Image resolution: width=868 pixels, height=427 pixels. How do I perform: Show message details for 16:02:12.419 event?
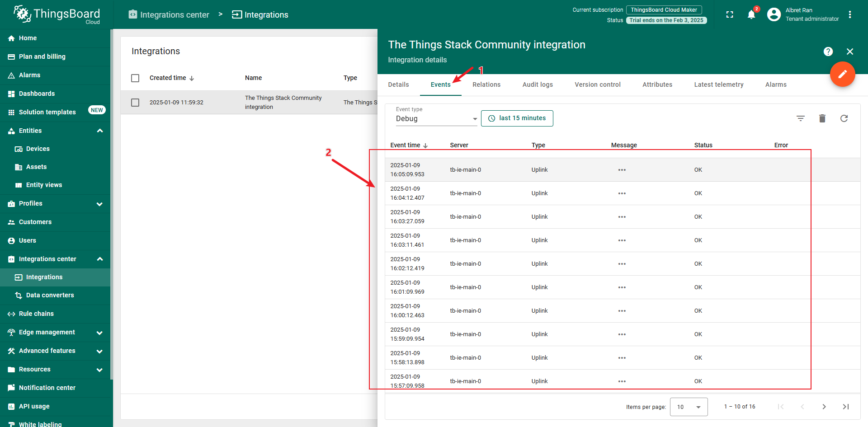622,264
